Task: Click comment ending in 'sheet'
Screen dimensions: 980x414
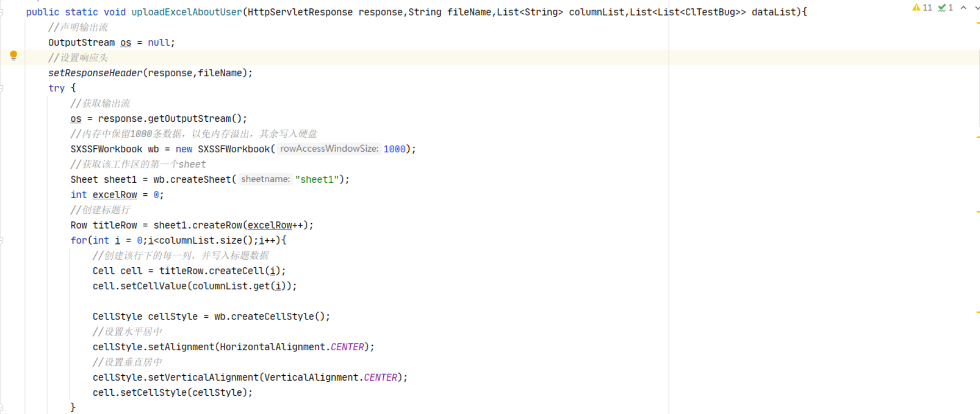Action: [138, 164]
